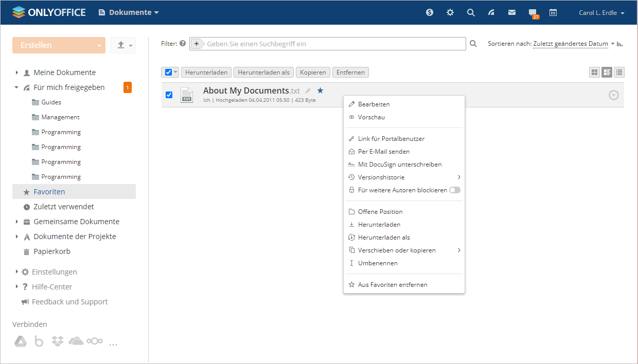Open Verschieben oder kopieren submenu
638x364 pixels.
tap(404, 250)
